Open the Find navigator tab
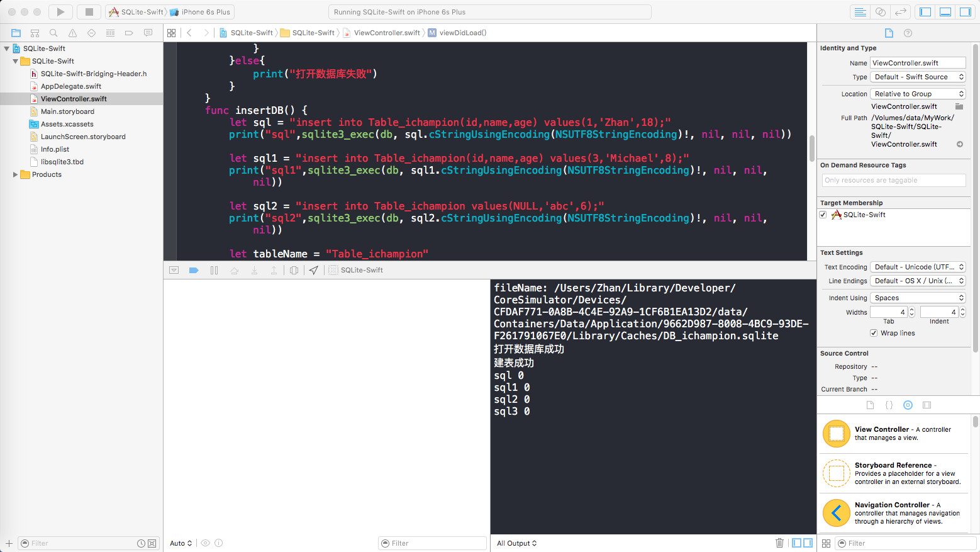Screen dimensions: 980x552 (53, 33)
